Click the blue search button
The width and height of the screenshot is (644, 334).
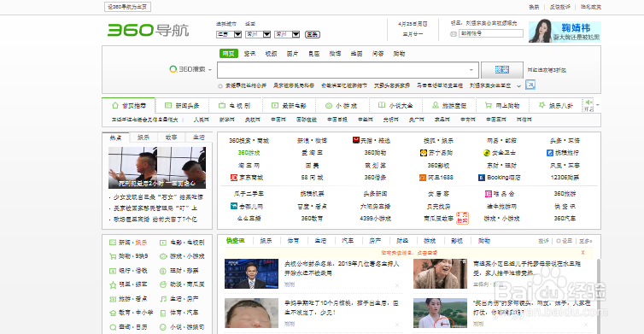pyautogui.click(x=502, y=70)
